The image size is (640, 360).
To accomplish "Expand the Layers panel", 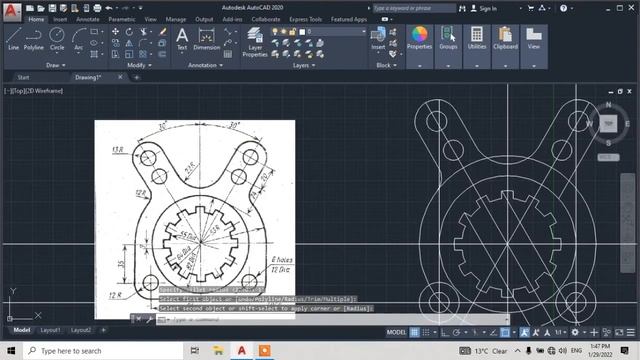I will click(304, 65).
